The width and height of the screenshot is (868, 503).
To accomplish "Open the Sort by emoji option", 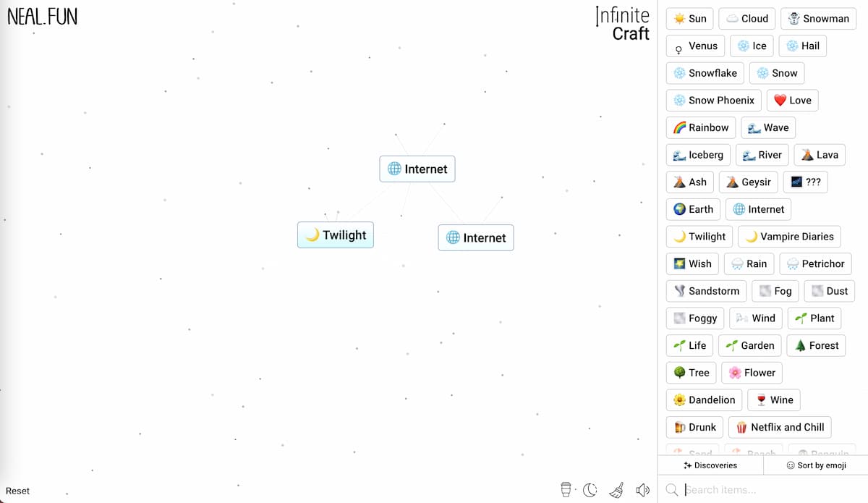I will pos(816,465).
